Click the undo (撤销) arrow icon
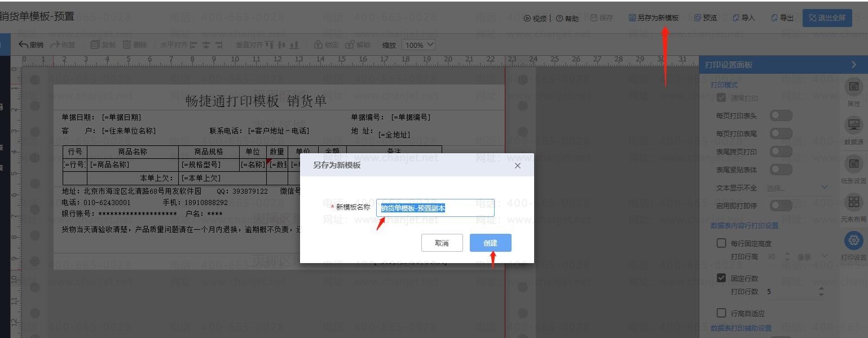 tap(24, 45)
